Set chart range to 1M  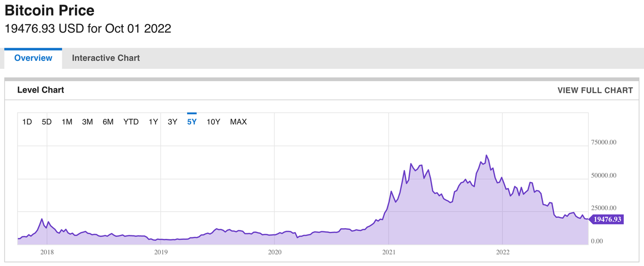click(67, 122)
